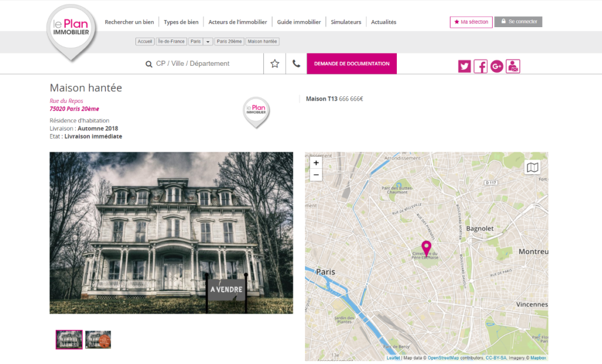Go to Île-de-France breadcrumb

pyautogui.click(x=171, y=42)
